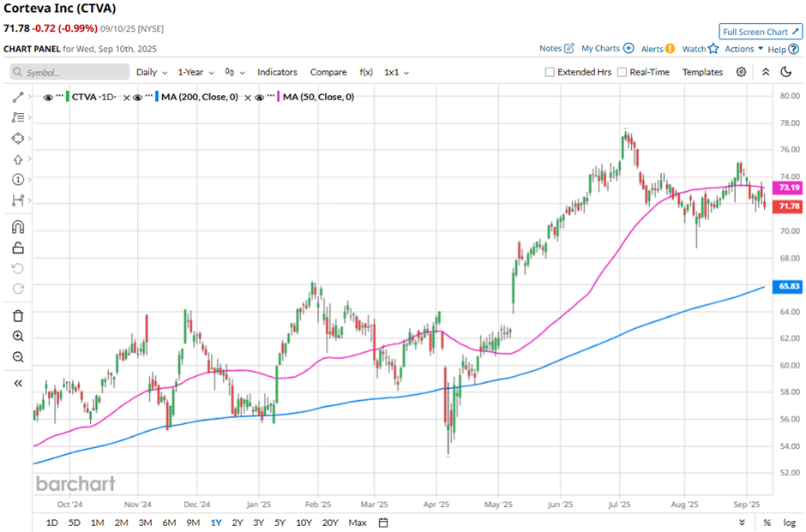Open the Actions dropdown menu
806x532 pixels.
click(x=743, y=49)
